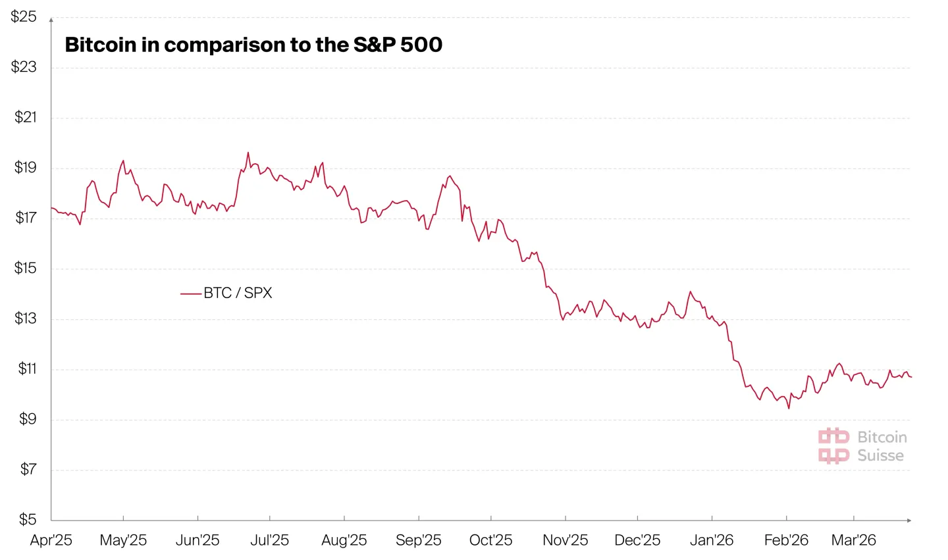Click the y-axis arrowhead at the top
Viewport: 948px width, 560px height.
51,20
